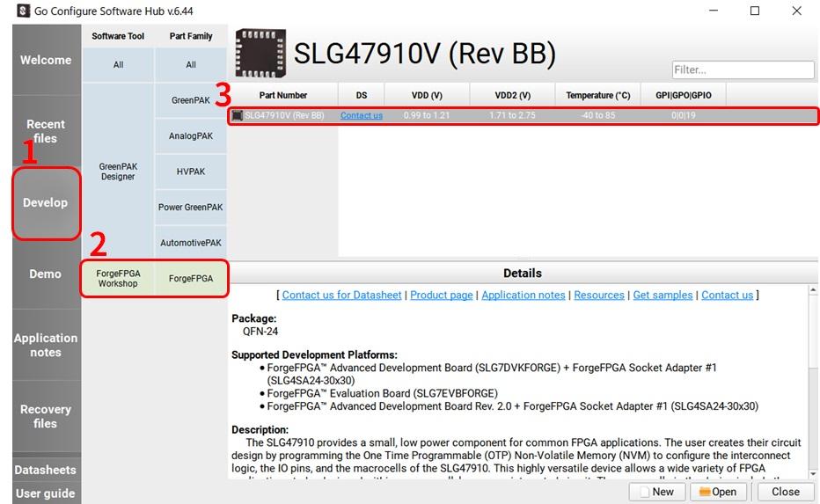Click the DS column header

(362, 95)
